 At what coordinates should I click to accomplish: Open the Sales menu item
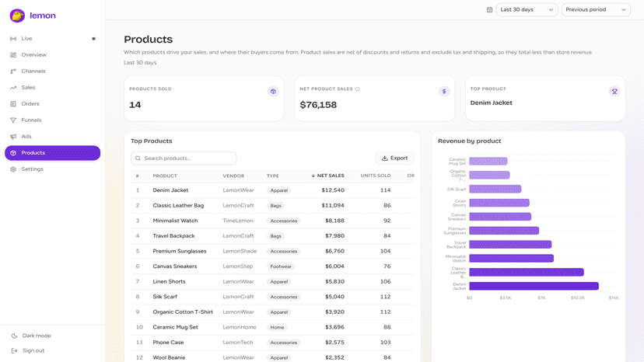pyautogui.click(x=53, y=88)
